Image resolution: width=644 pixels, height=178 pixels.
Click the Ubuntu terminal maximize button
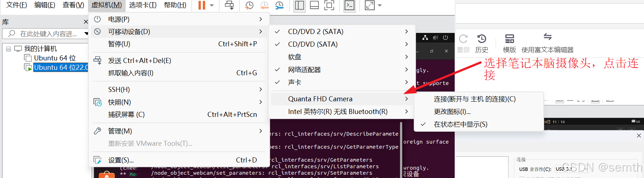[432, 51]
